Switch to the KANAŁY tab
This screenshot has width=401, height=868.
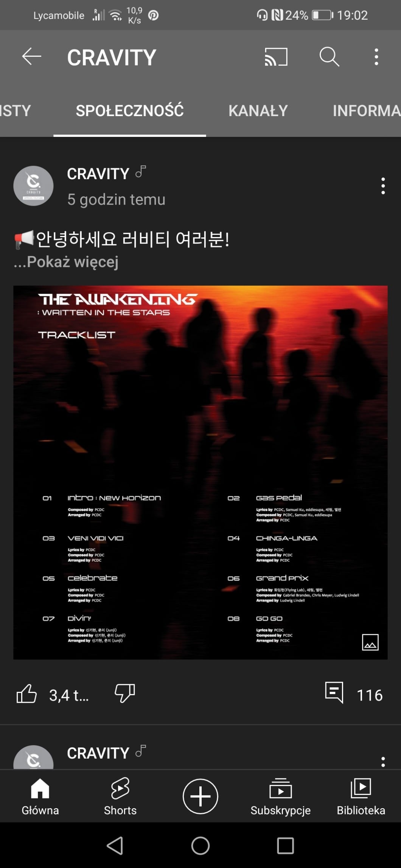258,111
